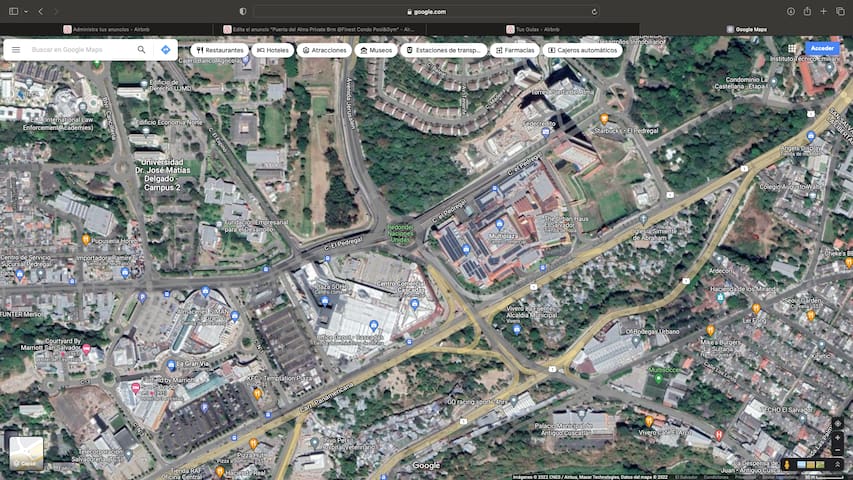Expand the imagery strip with double chevron
Viewport: 853px width, 480px height.
pos(837,464)
